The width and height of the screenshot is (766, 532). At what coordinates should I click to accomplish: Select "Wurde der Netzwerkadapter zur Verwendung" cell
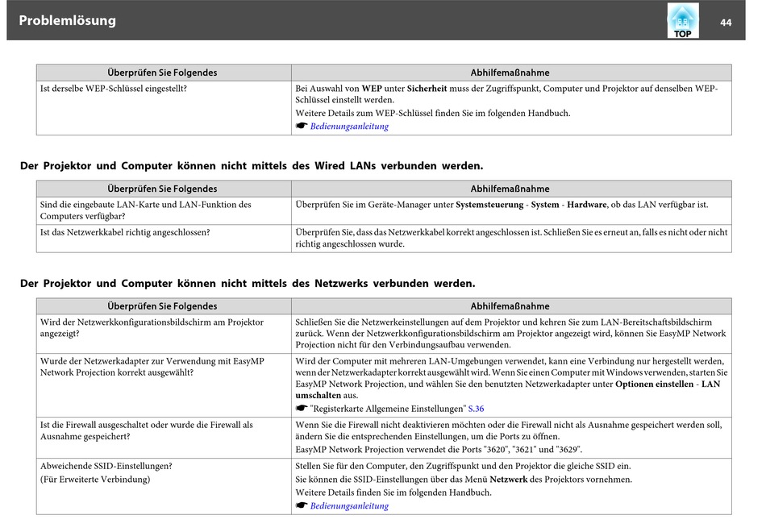(x=164, y=385)
